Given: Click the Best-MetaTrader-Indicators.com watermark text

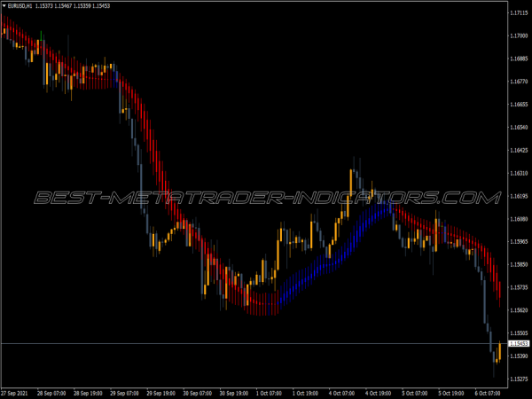Looking at the screenshot, I should pos(266,198).
